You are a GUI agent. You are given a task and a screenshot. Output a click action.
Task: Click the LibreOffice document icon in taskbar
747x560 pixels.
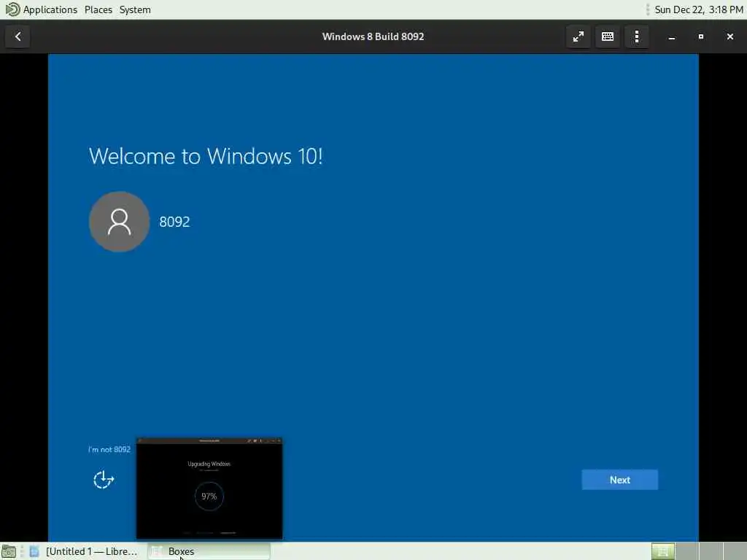[x=34, y=551]
